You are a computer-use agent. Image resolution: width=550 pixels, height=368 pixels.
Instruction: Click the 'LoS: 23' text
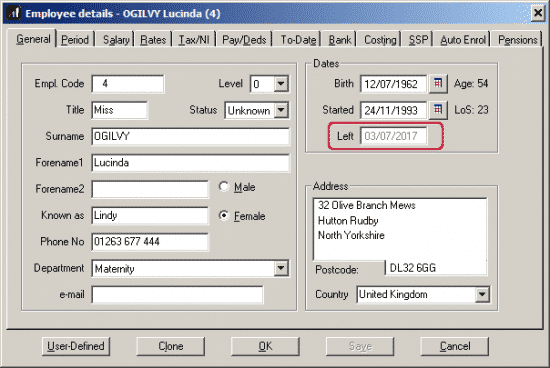tap(471, 110)
